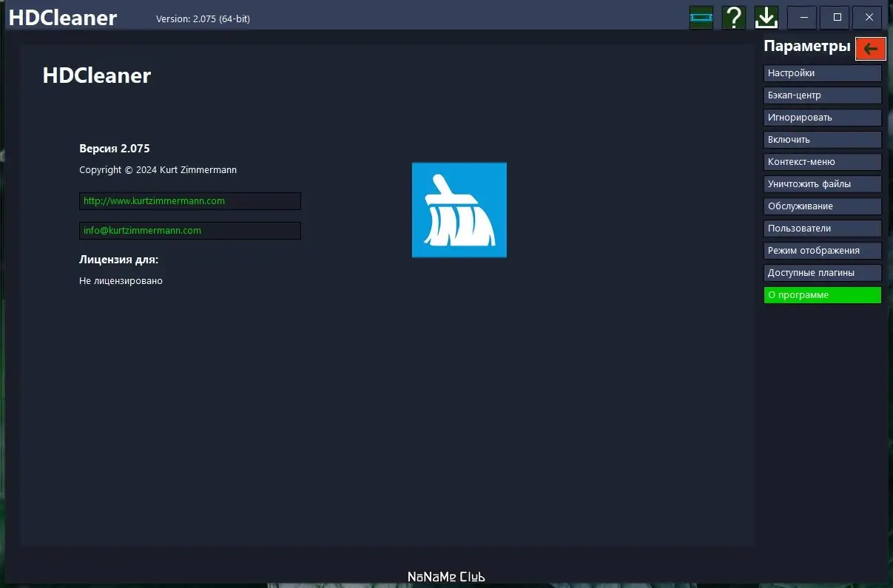Viewport: 893px width, 588px height.
Task: Select Игнорировать in the sidebar
Action: [x=823, y=118]
